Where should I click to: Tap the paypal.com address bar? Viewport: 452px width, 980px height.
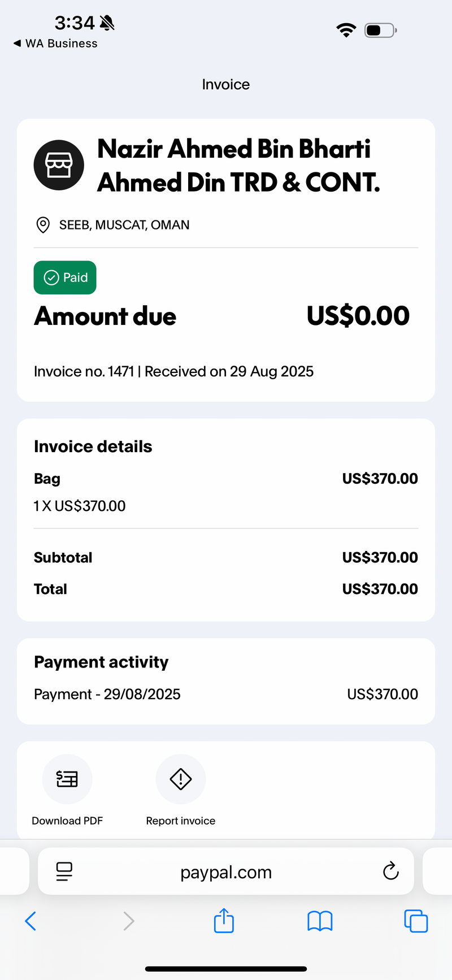tap(226, 871)
